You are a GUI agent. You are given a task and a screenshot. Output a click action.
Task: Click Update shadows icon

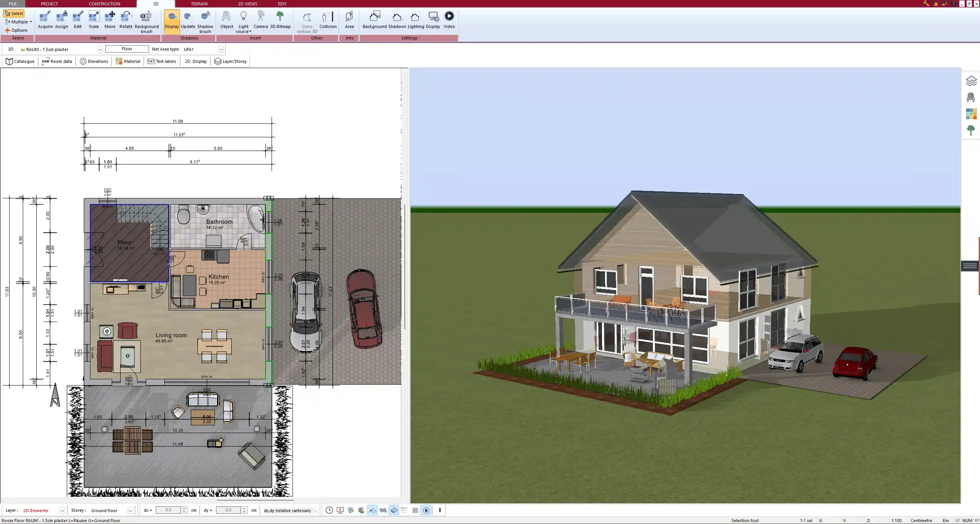pos(188,20)
